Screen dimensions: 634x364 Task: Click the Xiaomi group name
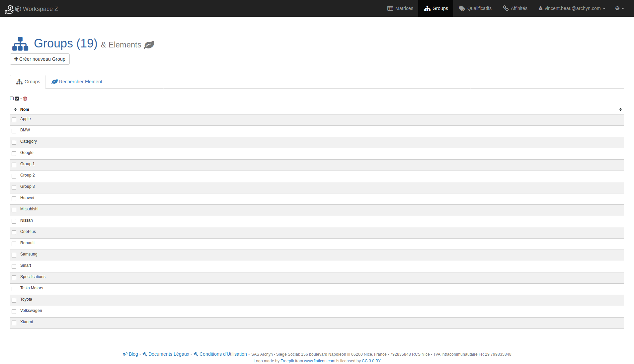27,322
